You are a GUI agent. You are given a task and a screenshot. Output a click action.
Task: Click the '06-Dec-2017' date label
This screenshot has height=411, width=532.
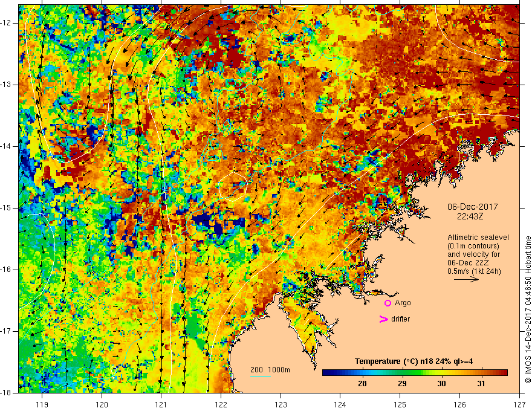pos(472,207)
